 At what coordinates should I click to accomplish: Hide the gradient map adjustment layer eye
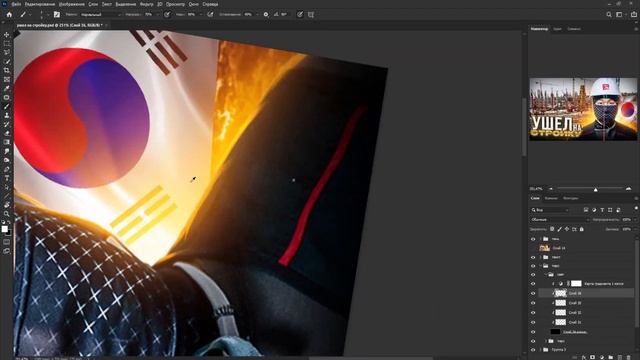point(533,283)
